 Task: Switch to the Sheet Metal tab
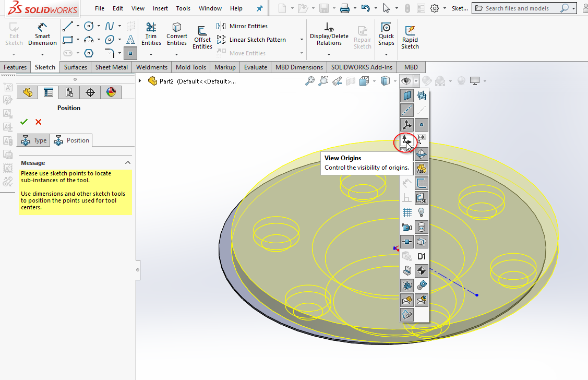[111, 67]
